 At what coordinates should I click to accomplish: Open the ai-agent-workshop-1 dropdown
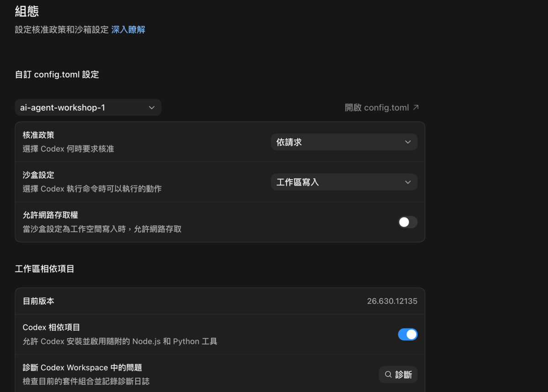(x=88, y=107)
